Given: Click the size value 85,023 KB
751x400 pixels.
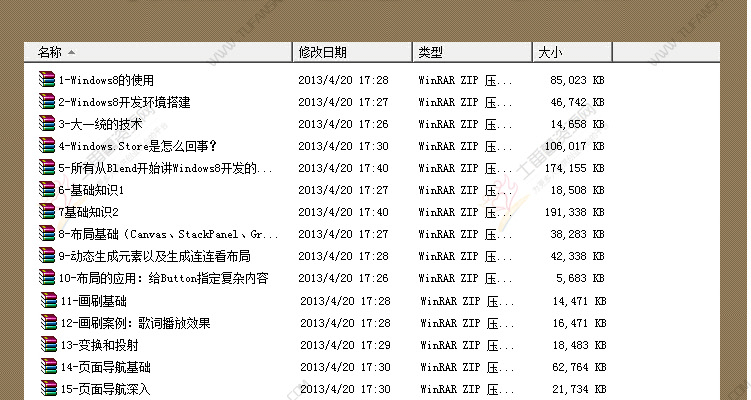Looking at the screenshot, I should (577, 80).
